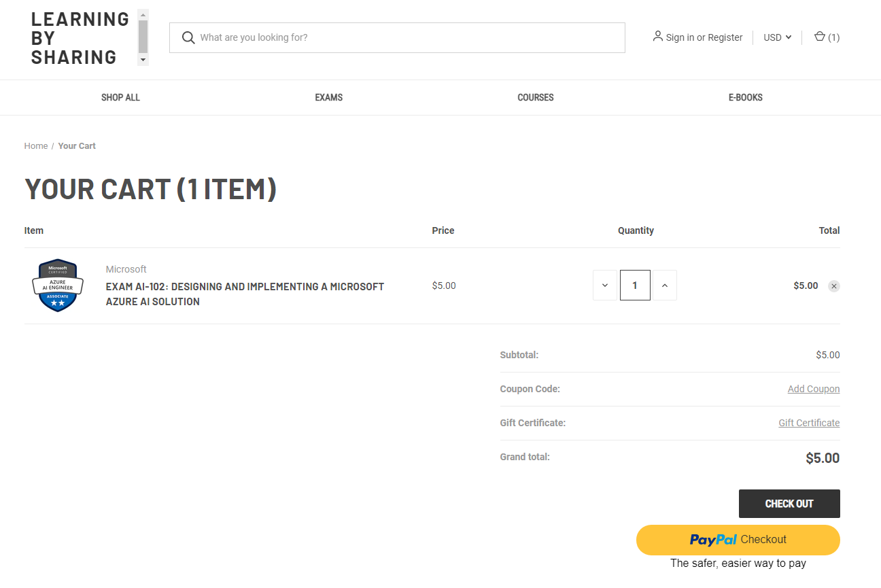Click the Sign in link
Image resolution: width=881 pixels, height=588 pixels.
680,37
